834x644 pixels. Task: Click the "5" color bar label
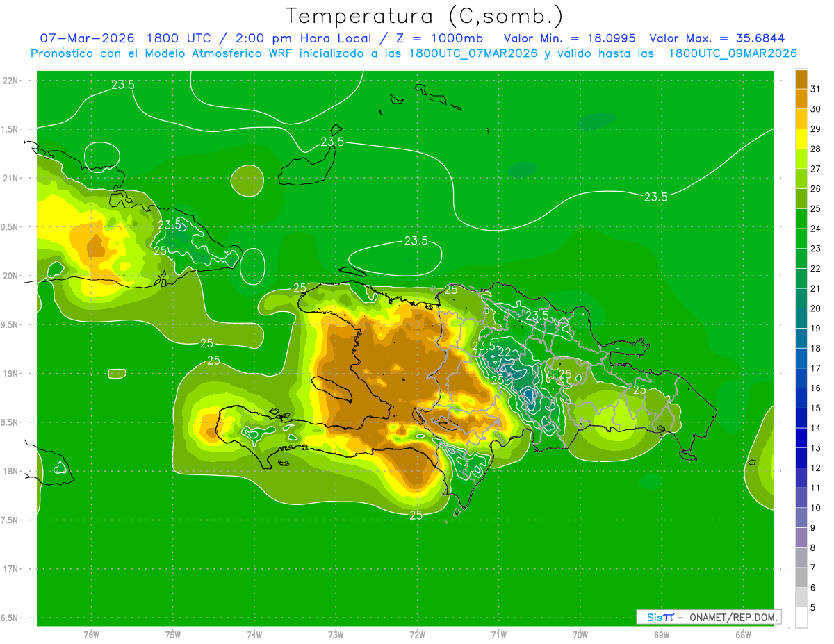pos(813,608)
